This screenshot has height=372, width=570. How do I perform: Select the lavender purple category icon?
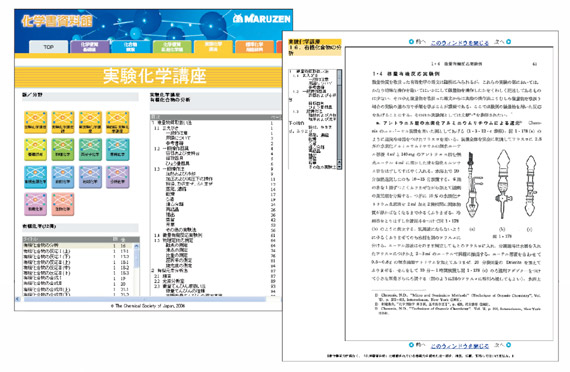coord(118,177)
